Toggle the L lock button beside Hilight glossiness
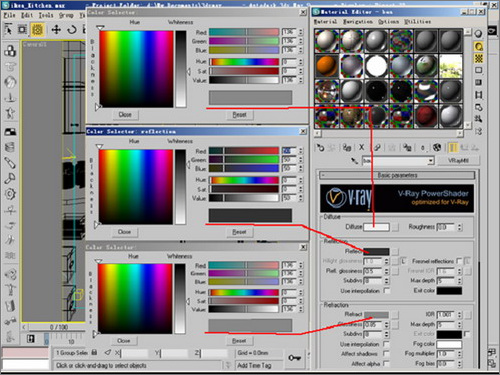 [403, 261]
